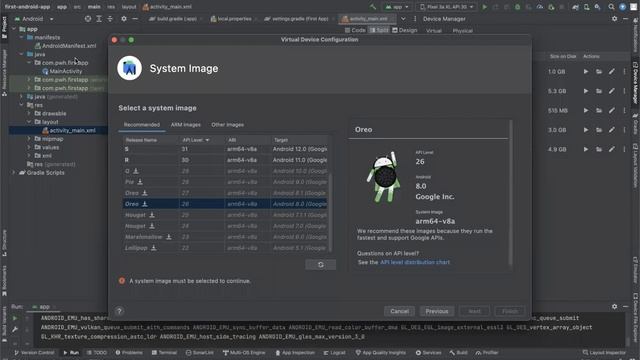Download the Pie system image
The image size is (640, 360).
point(140,182)
